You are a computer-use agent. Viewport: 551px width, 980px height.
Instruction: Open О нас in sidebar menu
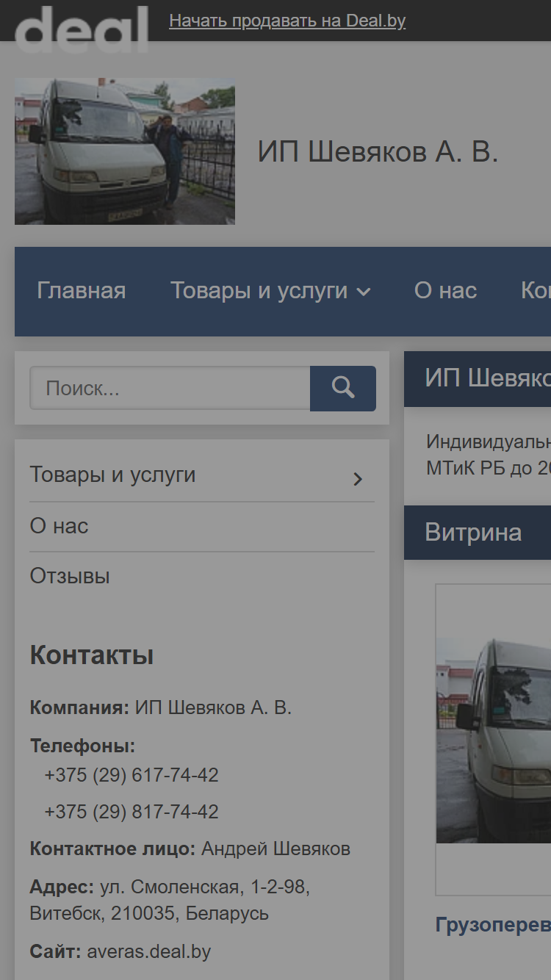(59, 526)
